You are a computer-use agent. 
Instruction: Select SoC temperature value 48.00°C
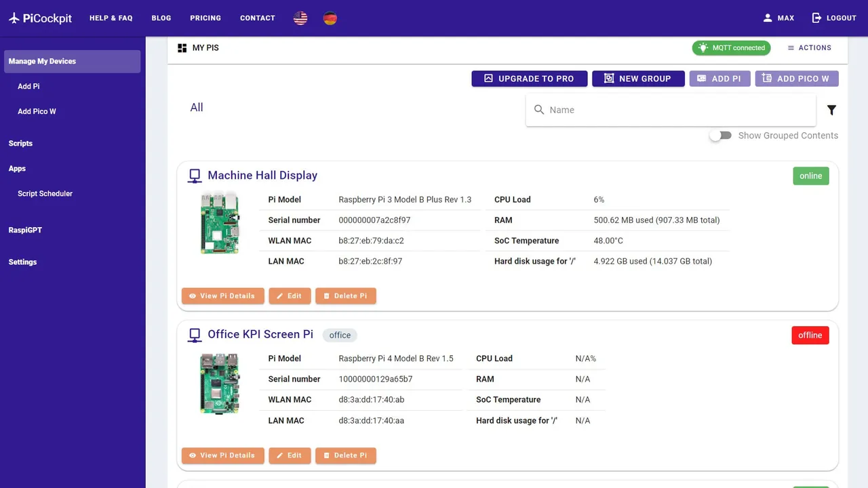coord(608,241)
